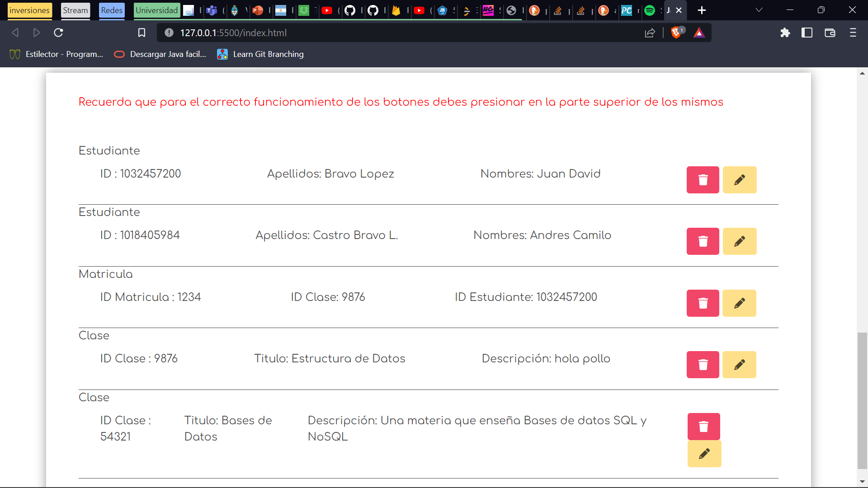The image size is (868, 488).
Task: Open the browser hamburger menu
Action: (853, 33)
